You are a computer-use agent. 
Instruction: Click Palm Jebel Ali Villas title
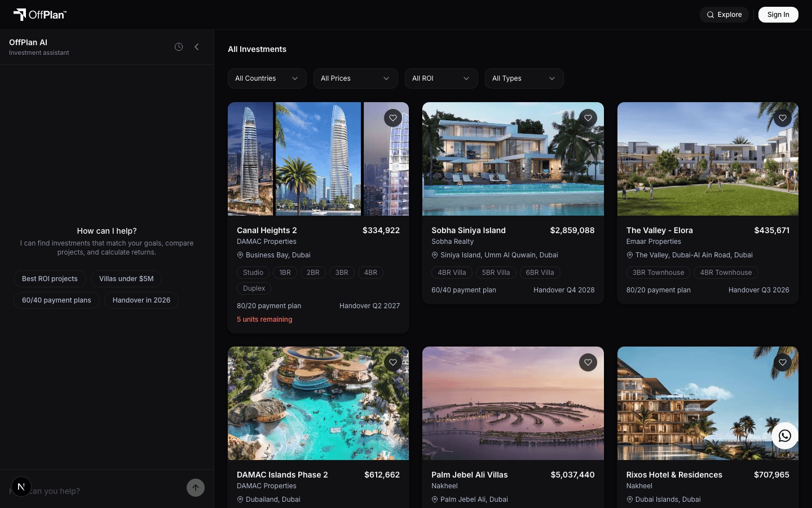tap(470, 475)
